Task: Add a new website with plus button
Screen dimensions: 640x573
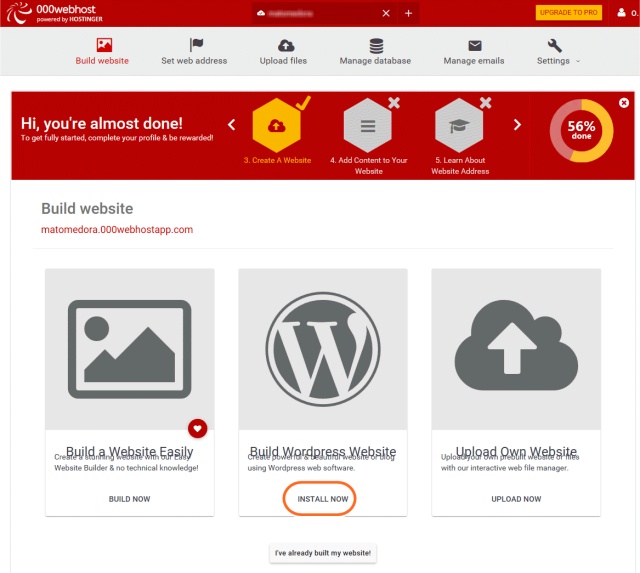Action: 408,13
